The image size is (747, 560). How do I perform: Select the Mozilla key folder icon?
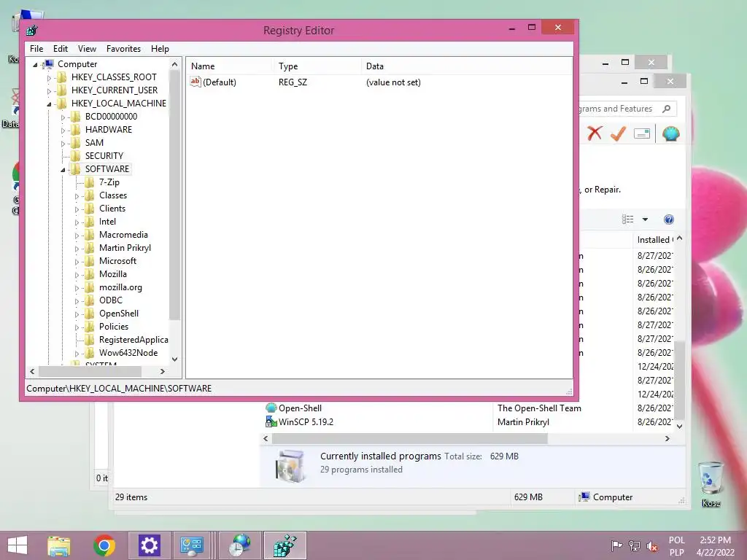click(x=90, y=274)
